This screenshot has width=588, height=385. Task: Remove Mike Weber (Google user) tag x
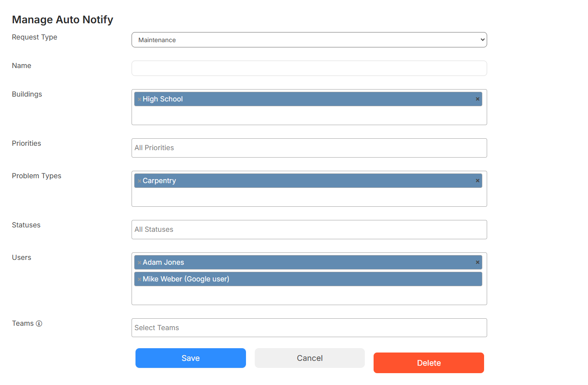pyautogui.click(x=139, y=279)
